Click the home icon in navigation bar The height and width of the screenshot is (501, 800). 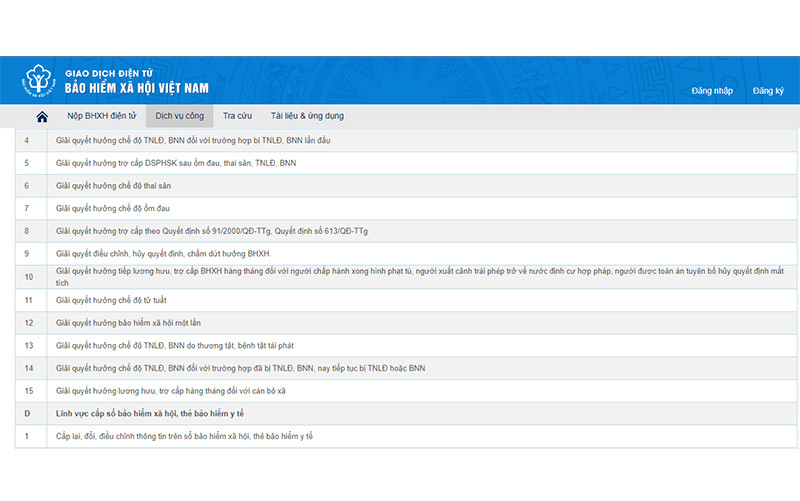click(42, 117)
